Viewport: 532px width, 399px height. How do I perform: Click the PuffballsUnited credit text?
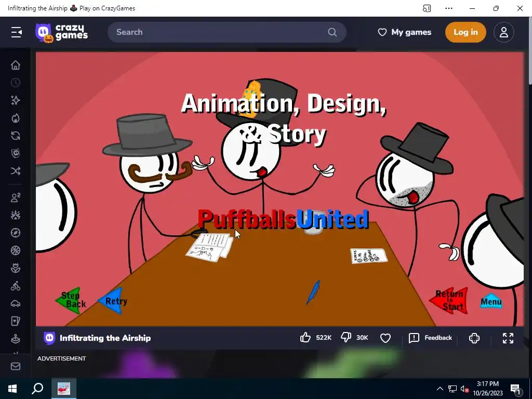pos(283,219)
